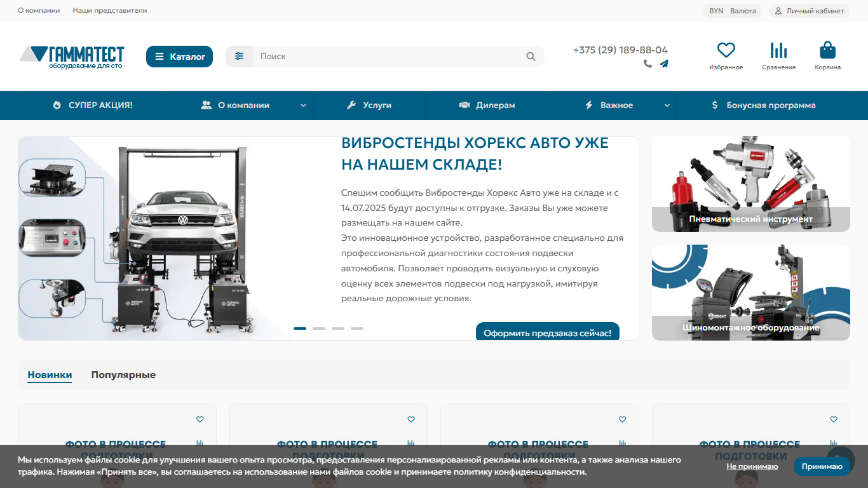Open the Наши представители link
This screenshot has width=868, height=488.
pos(110,11)
